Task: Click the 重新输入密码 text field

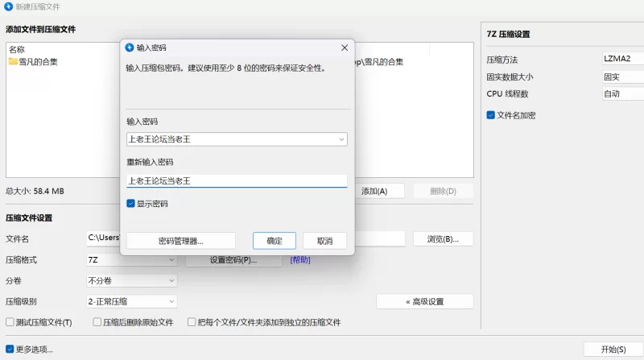Action: pyautogui.click(x=237, y=181)
